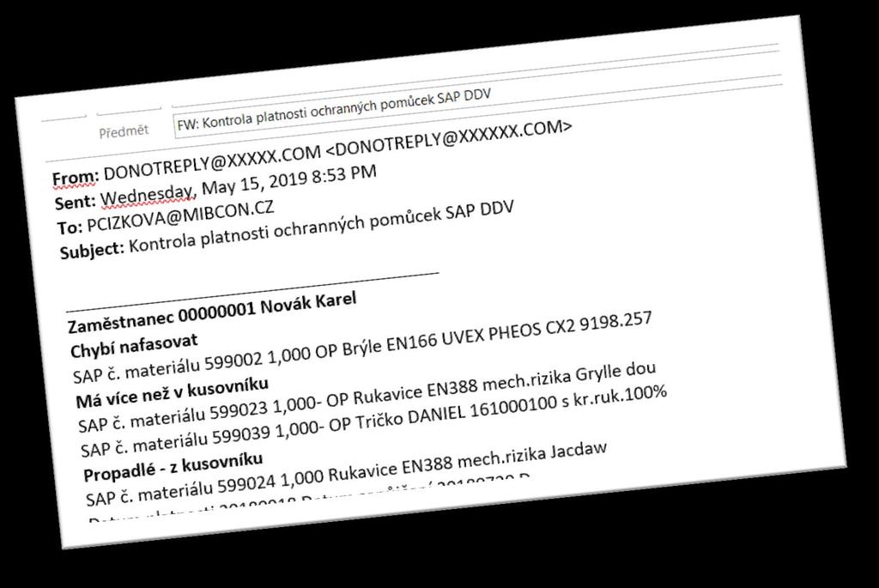Select the heading Propadlé - z kusovníku
Viewport: 879px width, 588px height.
point(173,467)
